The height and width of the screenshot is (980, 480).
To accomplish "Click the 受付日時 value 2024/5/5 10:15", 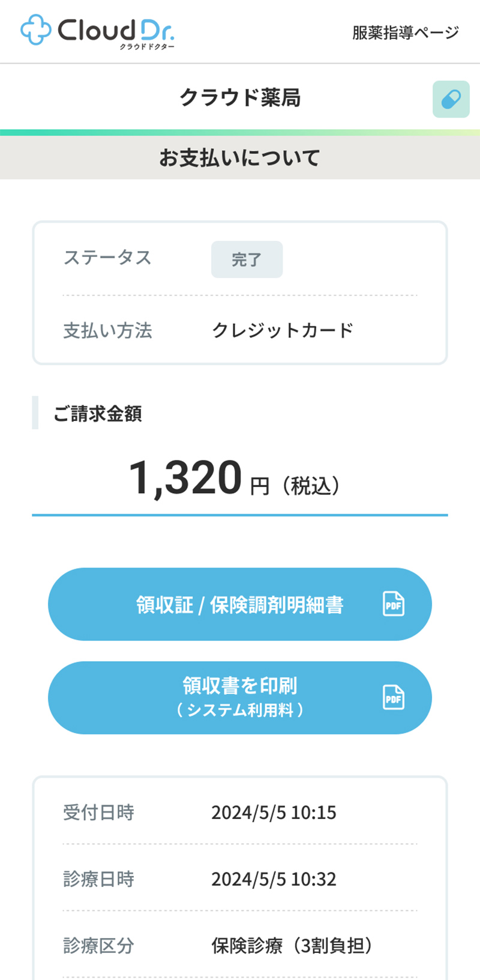I will (274, 812).
